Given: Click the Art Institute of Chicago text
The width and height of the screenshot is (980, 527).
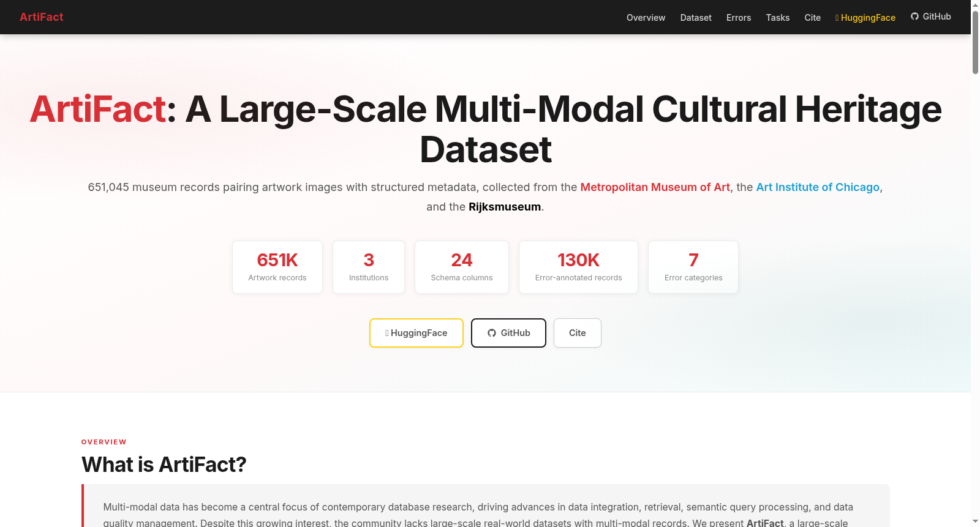Looking at the screenshot, I should [818, 187].
